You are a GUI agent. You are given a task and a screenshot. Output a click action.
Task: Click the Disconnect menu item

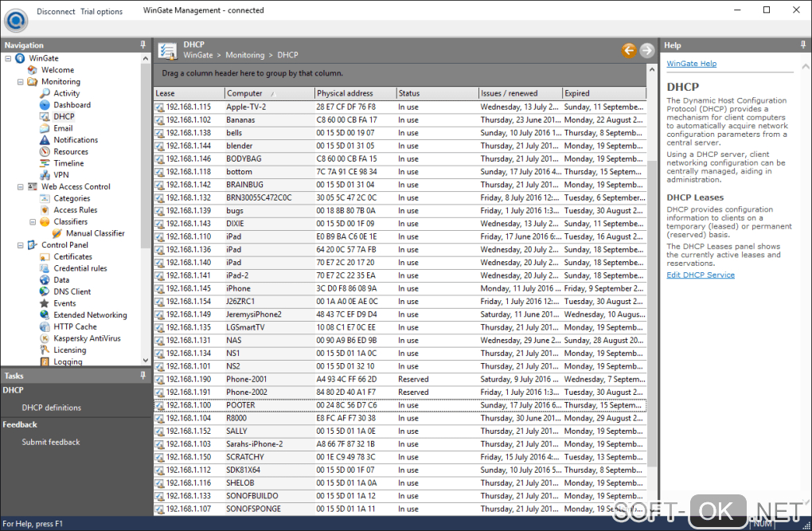56,11
